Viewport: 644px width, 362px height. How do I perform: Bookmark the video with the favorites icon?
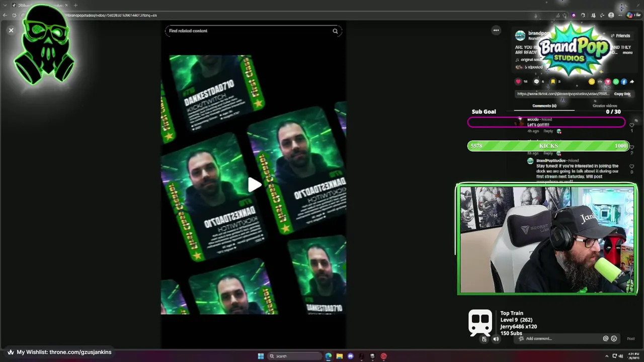(553, 81)
